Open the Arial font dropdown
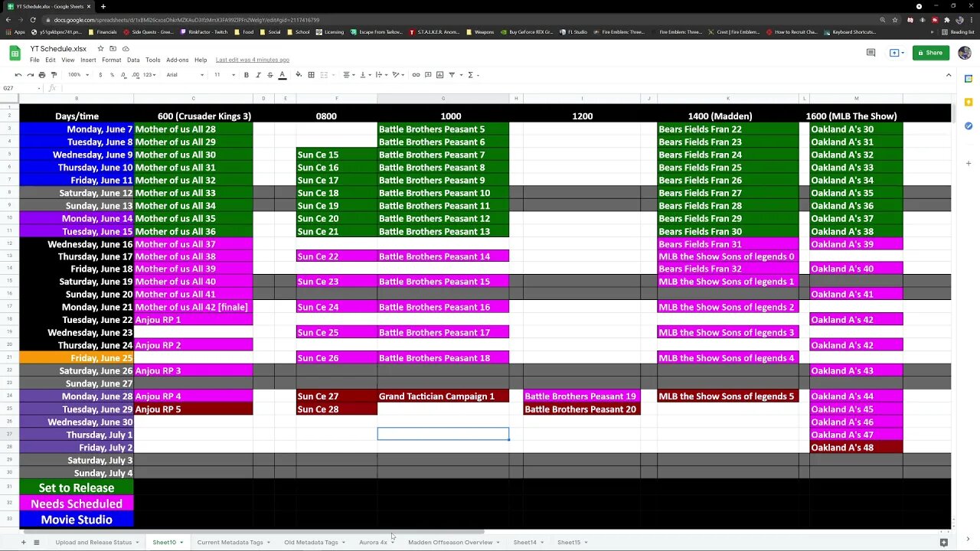The width and height of the screenshot is (980, 551). (185, 75)
